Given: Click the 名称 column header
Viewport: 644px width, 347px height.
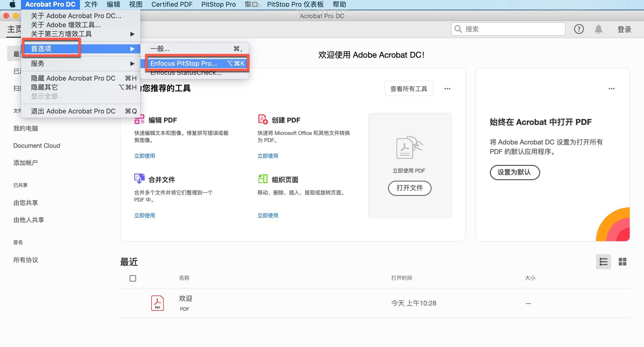Looking at the screenshot, I should [184, 278].
